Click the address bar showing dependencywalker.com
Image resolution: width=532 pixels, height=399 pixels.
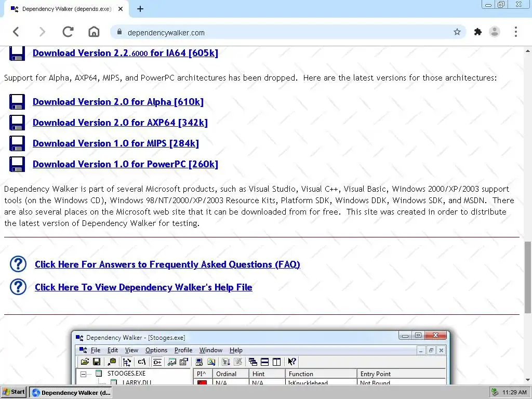(288, 33)
